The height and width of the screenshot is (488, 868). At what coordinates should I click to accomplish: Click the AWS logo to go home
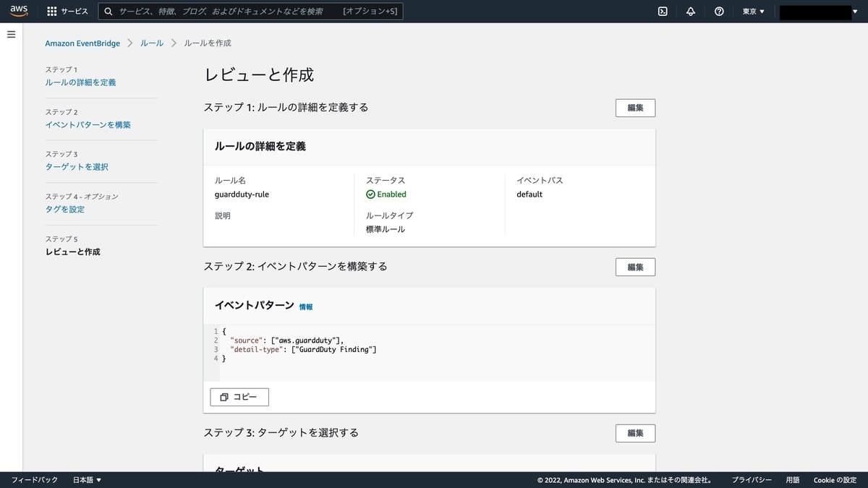click(17, 11)
